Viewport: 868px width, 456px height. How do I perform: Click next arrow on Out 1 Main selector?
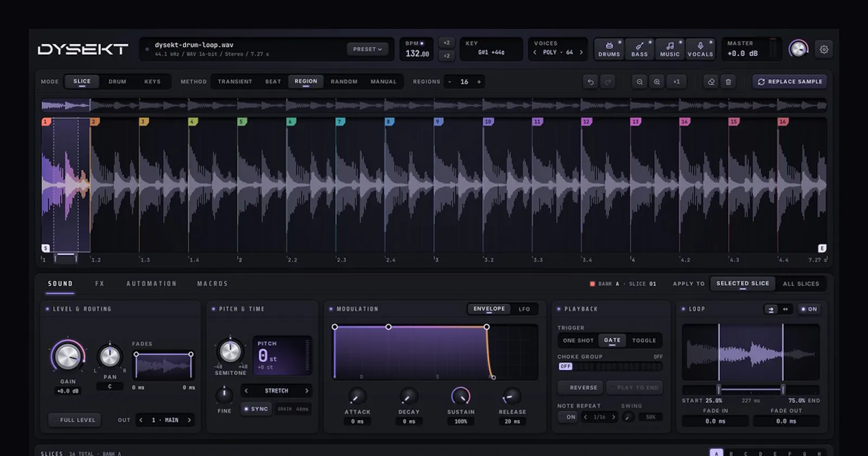coord(189,420)
